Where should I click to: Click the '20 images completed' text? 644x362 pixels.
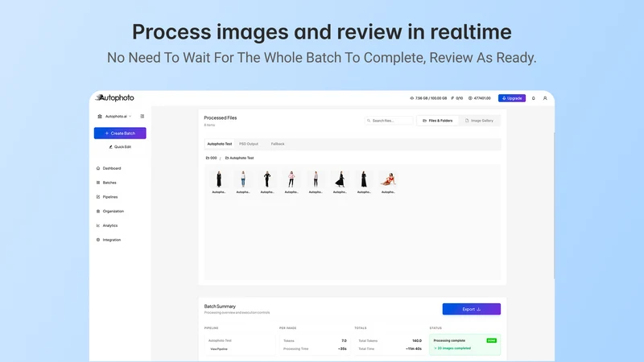[454, 348]
